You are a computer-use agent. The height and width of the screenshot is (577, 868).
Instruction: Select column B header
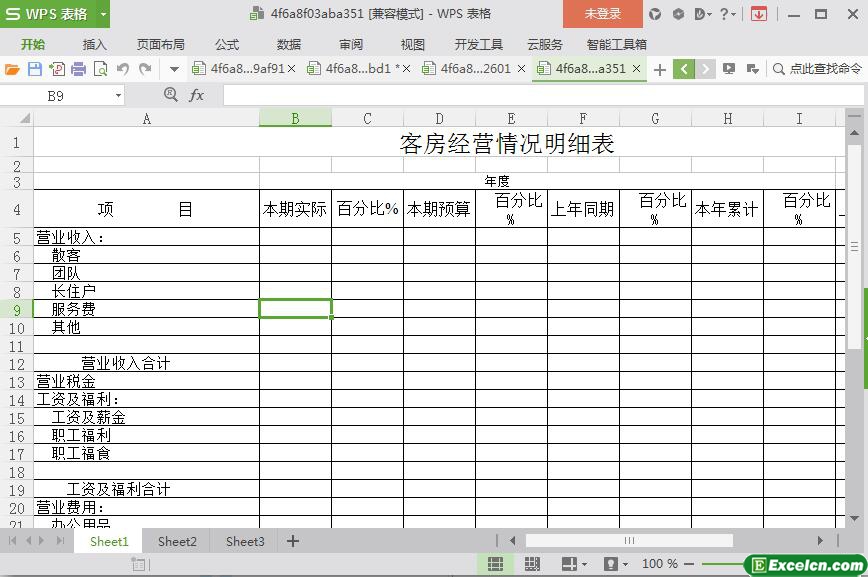[x=296, y=119]
